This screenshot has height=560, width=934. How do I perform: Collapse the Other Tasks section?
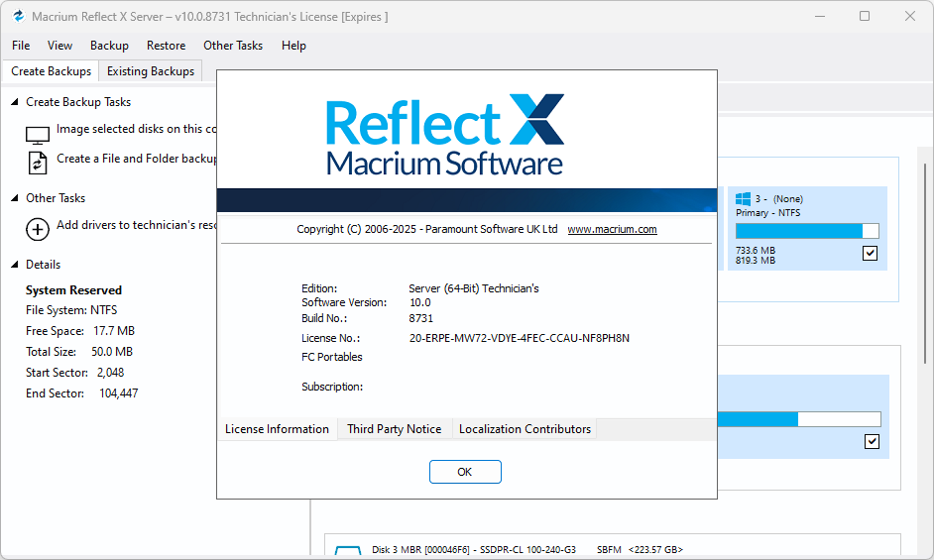coord(15,198)
